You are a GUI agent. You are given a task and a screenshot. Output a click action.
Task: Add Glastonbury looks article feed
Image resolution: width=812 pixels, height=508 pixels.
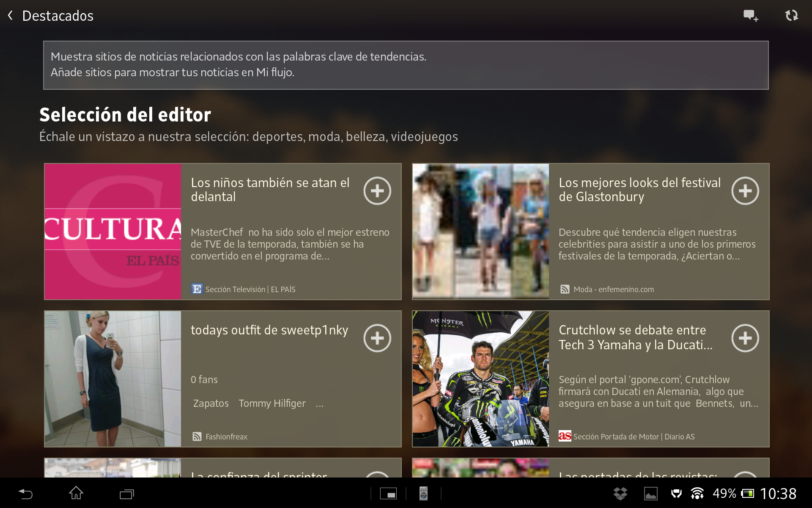point(745,191)
